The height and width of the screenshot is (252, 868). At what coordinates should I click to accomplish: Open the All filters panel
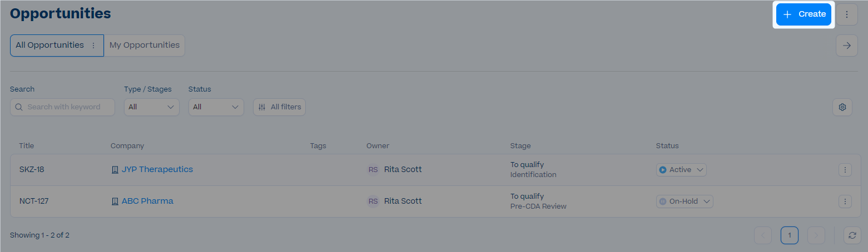click(x=279, y=107)
